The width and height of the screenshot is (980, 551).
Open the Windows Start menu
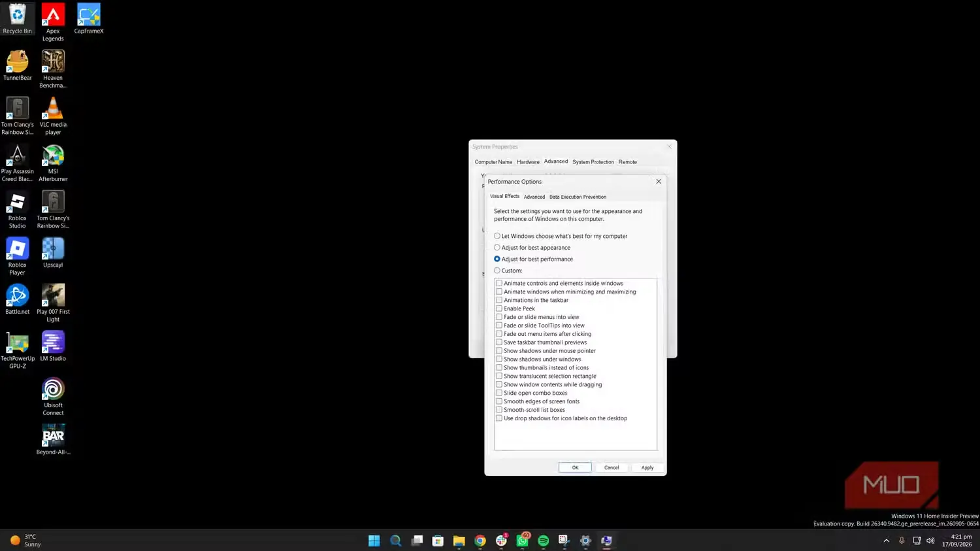[x=374, y=541]
